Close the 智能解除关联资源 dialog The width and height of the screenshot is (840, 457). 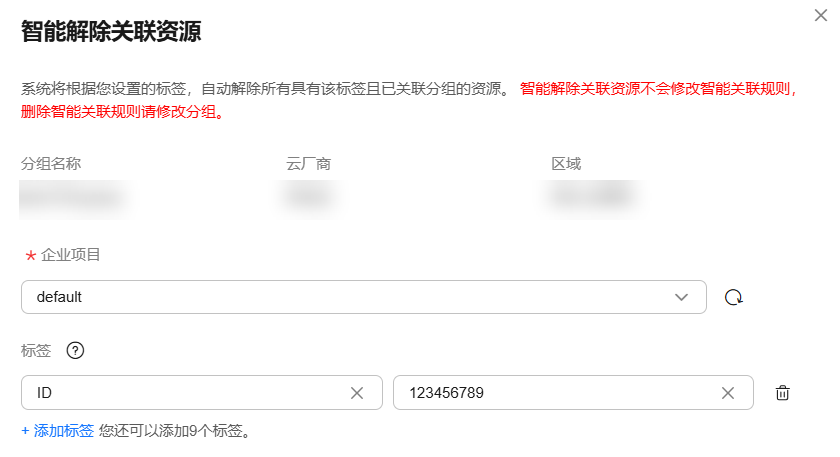coord(822,14)
